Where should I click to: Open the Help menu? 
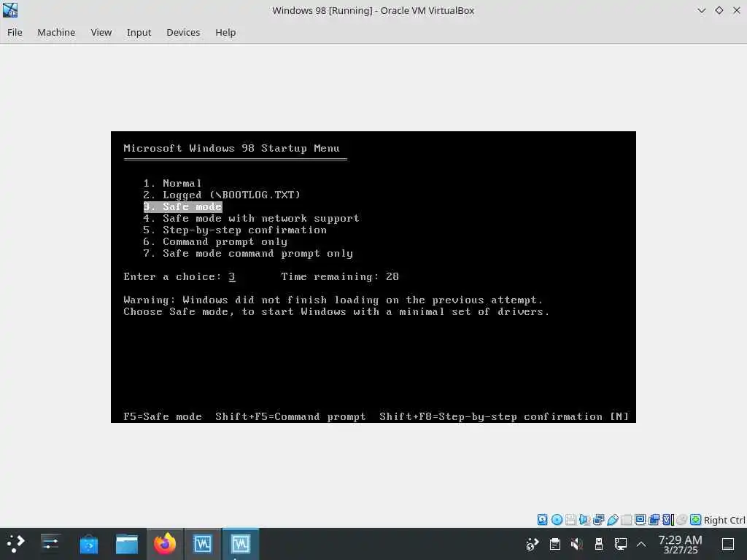click(x=225, y=32)
